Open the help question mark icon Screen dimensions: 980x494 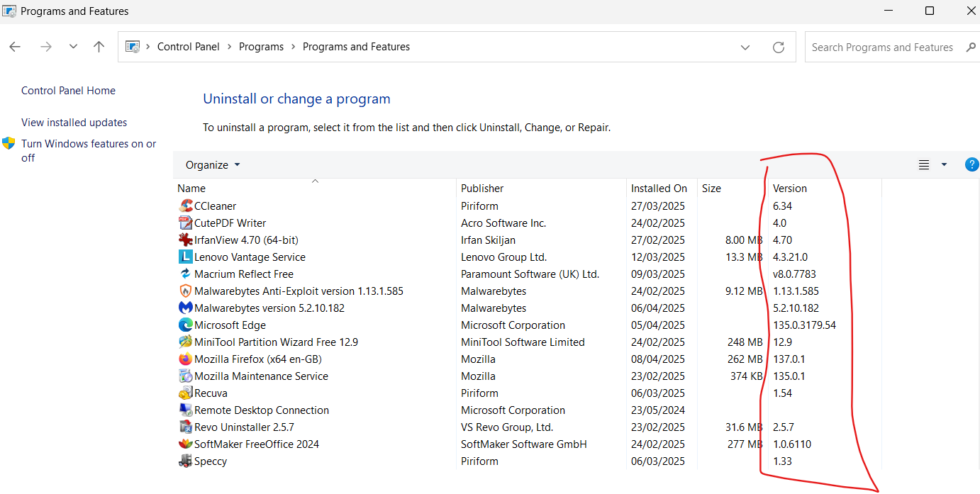pyautogui.click(x=972, y=164)
